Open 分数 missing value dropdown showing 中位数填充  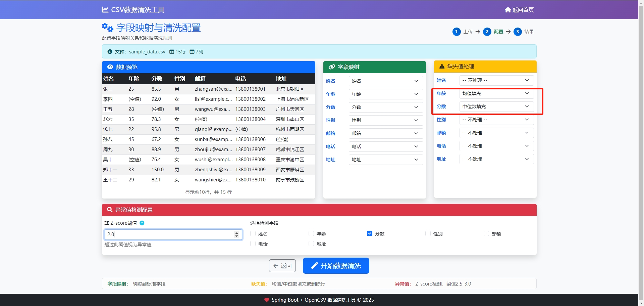496,106
